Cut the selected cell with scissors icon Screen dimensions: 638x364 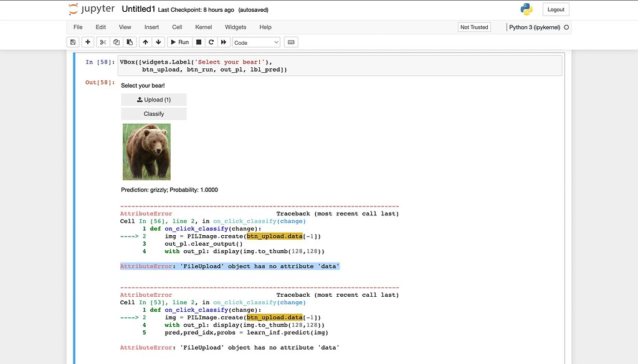[x=102, y=42]
